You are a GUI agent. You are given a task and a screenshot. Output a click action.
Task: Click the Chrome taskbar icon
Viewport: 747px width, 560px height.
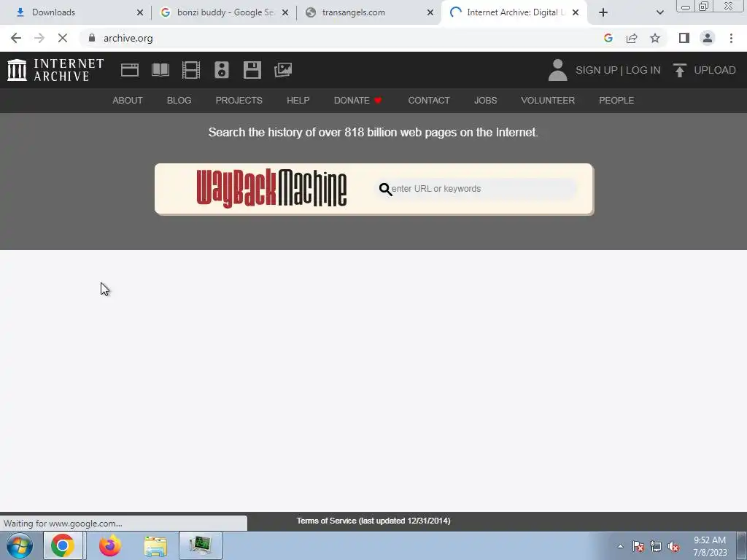pyautogui.click(x=63, y=545)
